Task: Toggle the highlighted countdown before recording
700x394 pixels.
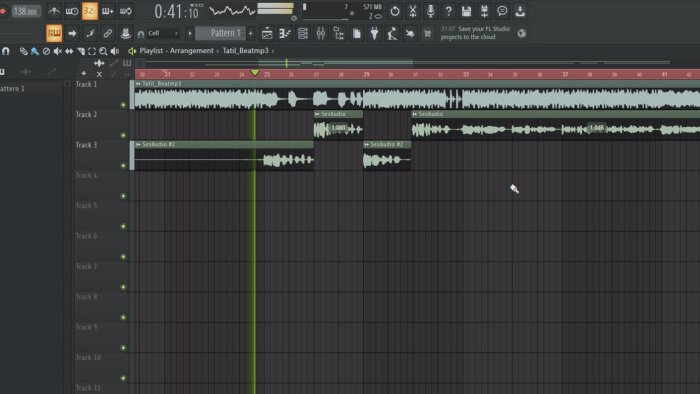Action: point(90,11)
